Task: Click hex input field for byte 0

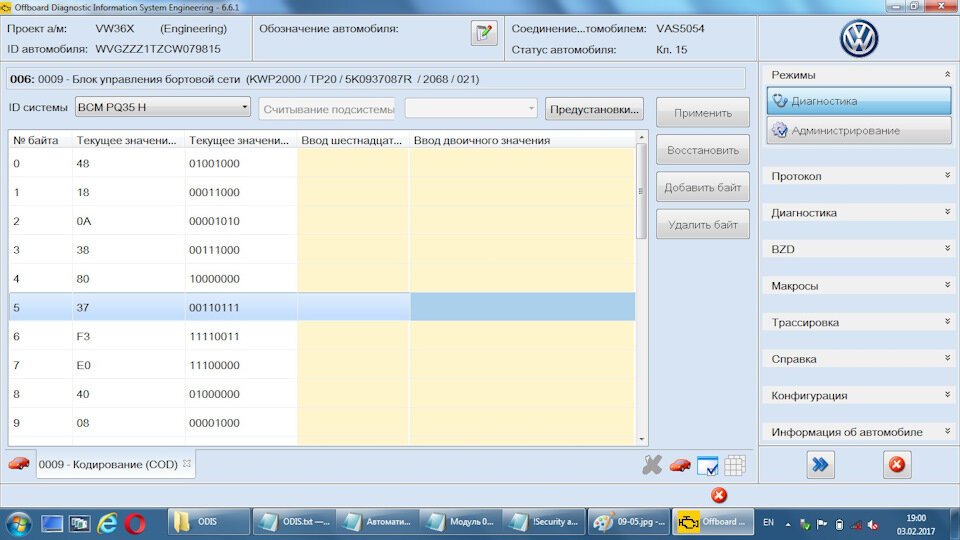Action: tap(353, 163)
